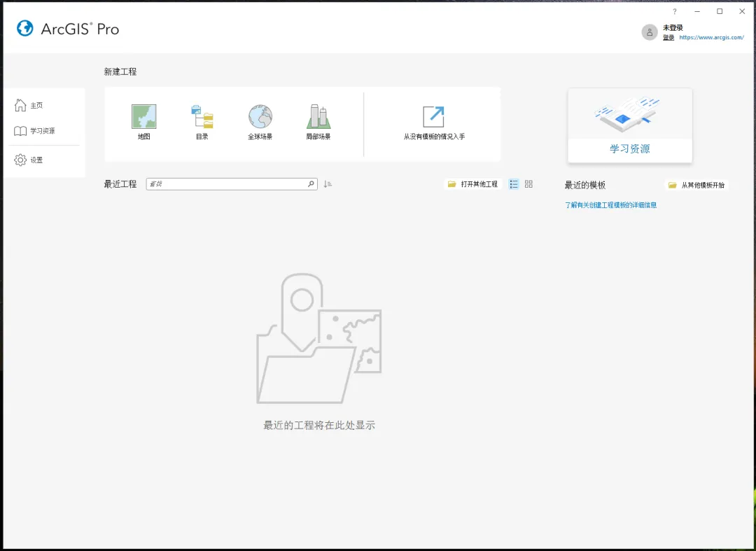Viewport: 756px width, 551px height.
Task: Click the sort order icon beside search
Action: coord(328,183)
